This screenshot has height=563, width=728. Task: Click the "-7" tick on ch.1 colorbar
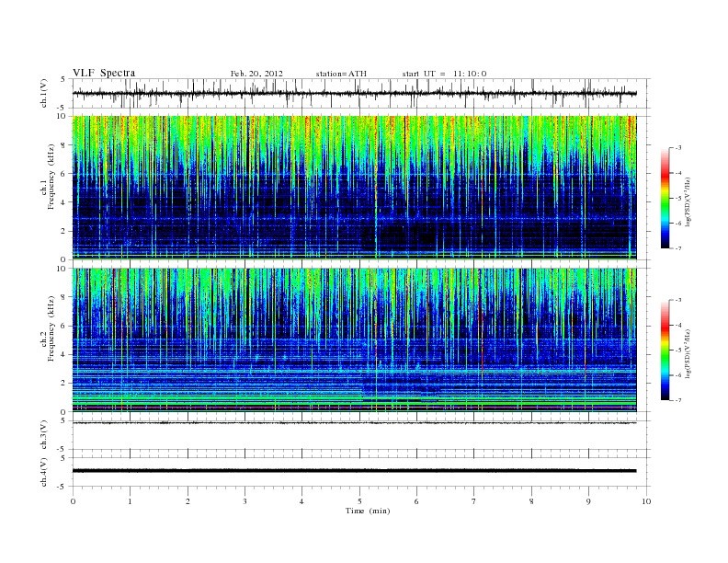678,248
